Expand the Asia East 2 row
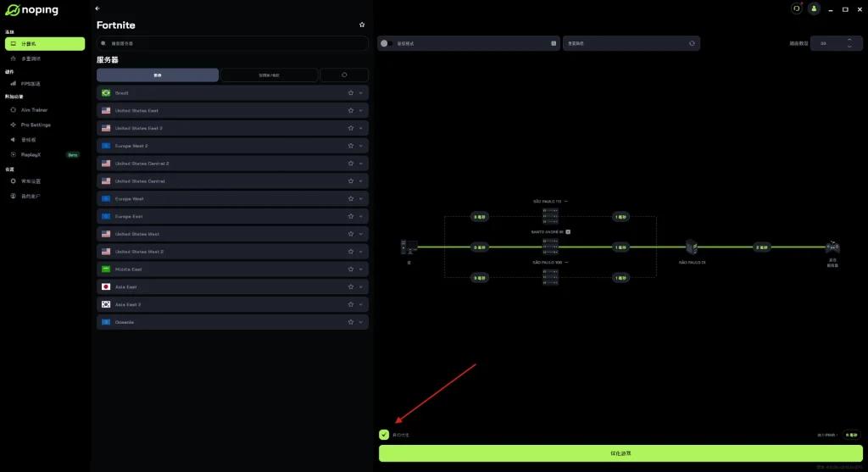The image size is (868, 472). [x=361, y=304]
